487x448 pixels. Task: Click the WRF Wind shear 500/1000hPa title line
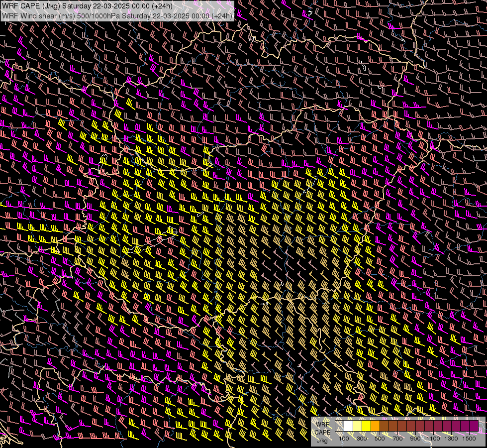click(x=117, y=16)
